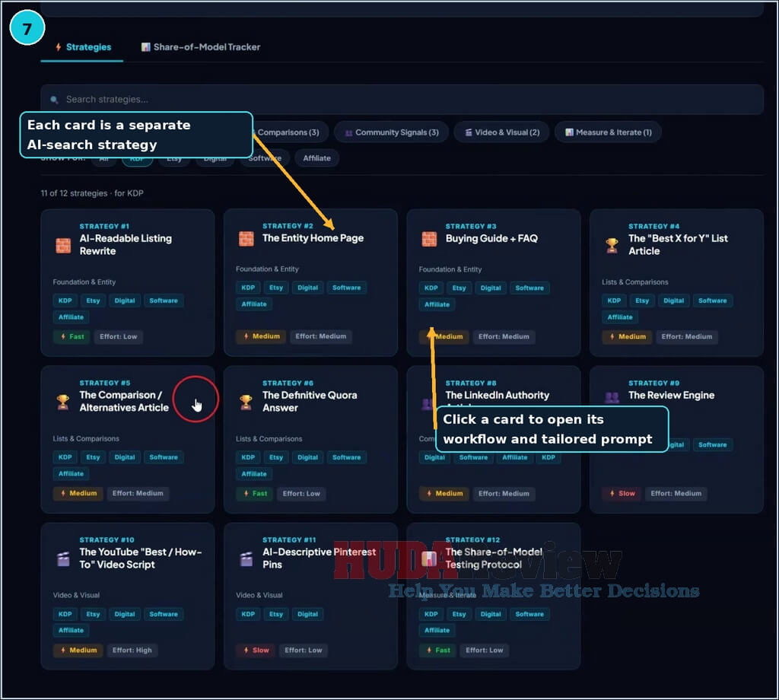
Task: Click the KDP tag on Pinterest Pins card
Action: coord(248,615)
